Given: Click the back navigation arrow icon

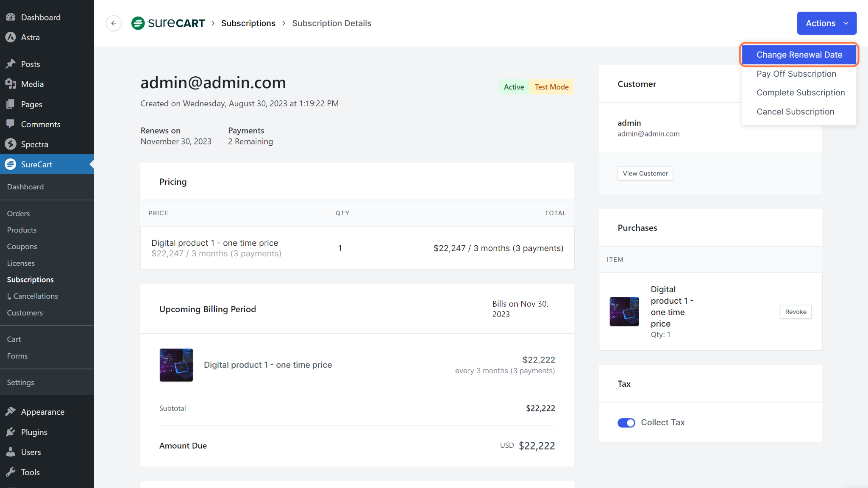Looking at the screenshot, I should 113,23.
